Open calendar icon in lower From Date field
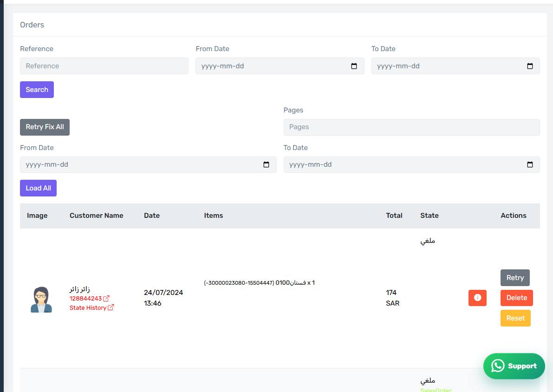 pyautogui.click(x=266, y=164)
